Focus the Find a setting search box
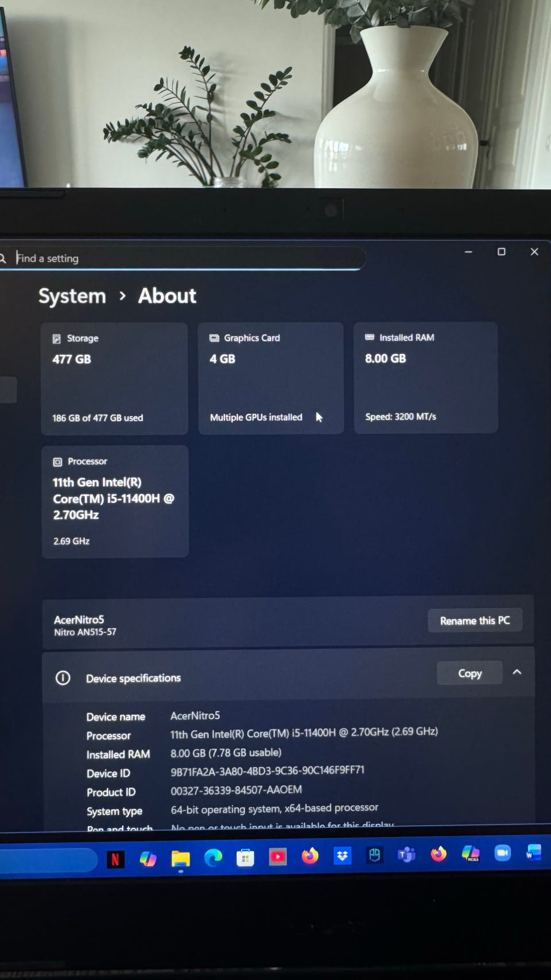The height and width of the screenshot is (980, 551). tap(184, 258)
